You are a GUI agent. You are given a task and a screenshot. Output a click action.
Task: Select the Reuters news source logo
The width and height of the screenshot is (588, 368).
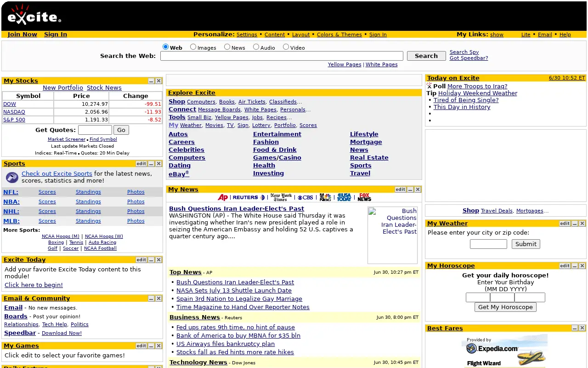[249, 197]
